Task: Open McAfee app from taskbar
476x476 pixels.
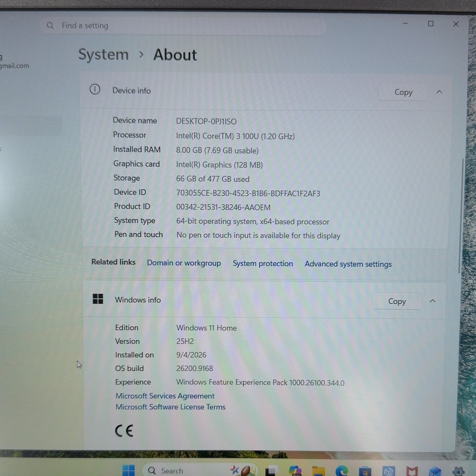Action: point(412,471)
